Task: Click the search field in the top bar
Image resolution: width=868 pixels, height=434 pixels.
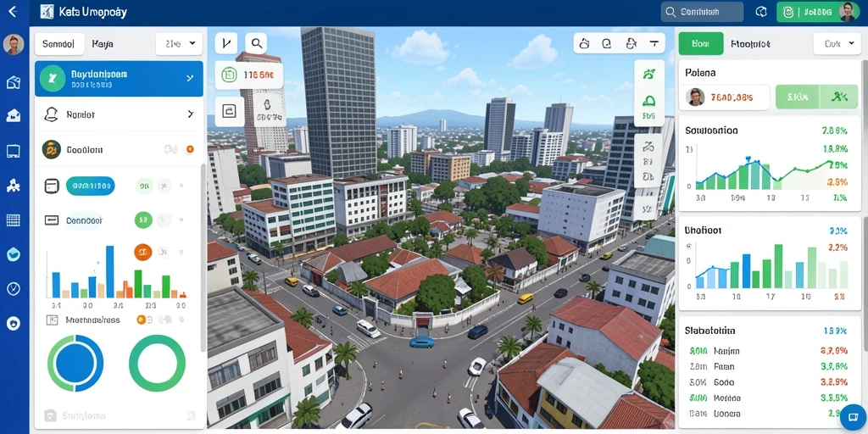Action: [x=702, y=12]
